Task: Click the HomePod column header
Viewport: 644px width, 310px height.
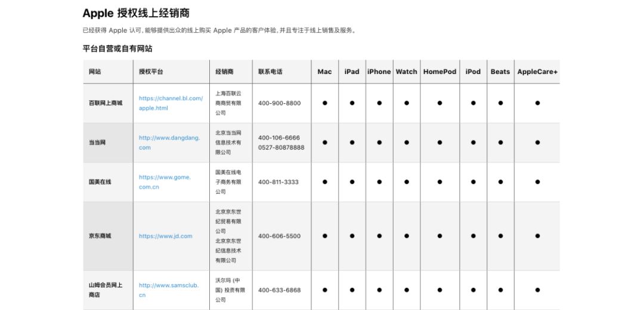Action: [x=440, y=72]
